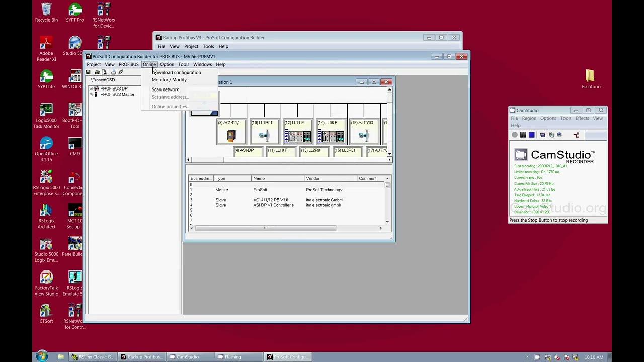Open the Escritorio folder on desktop

pyautogui.click(x=591, y=79)
